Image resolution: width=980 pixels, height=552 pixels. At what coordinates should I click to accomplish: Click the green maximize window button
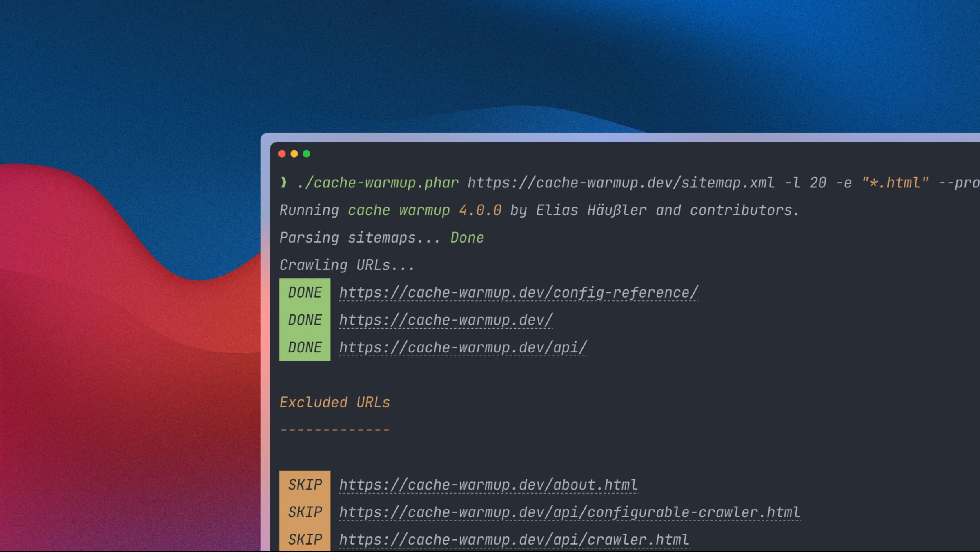tap(307, 154)
